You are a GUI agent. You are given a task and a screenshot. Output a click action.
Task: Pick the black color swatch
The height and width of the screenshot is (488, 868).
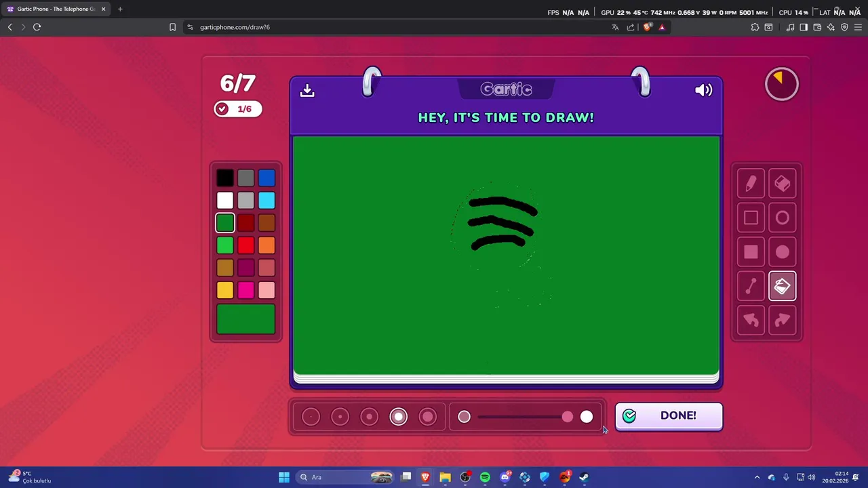click(225, 178)
